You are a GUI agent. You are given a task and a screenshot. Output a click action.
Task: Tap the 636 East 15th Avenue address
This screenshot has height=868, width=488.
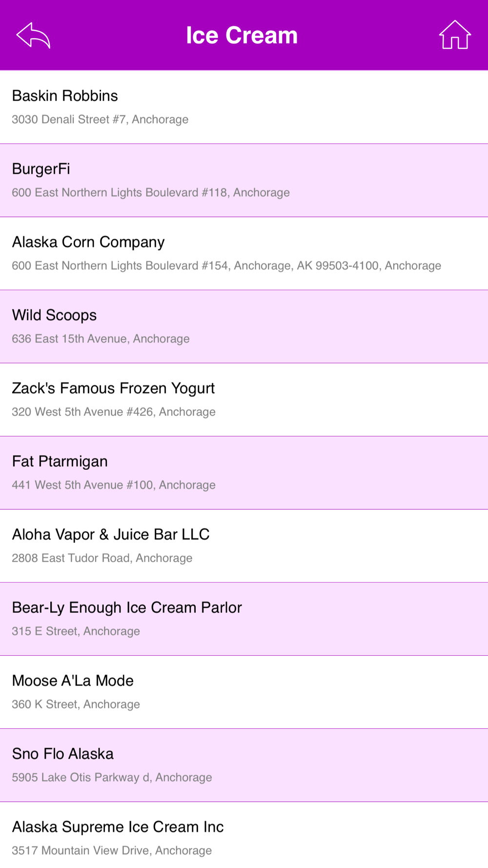(101, 339)
